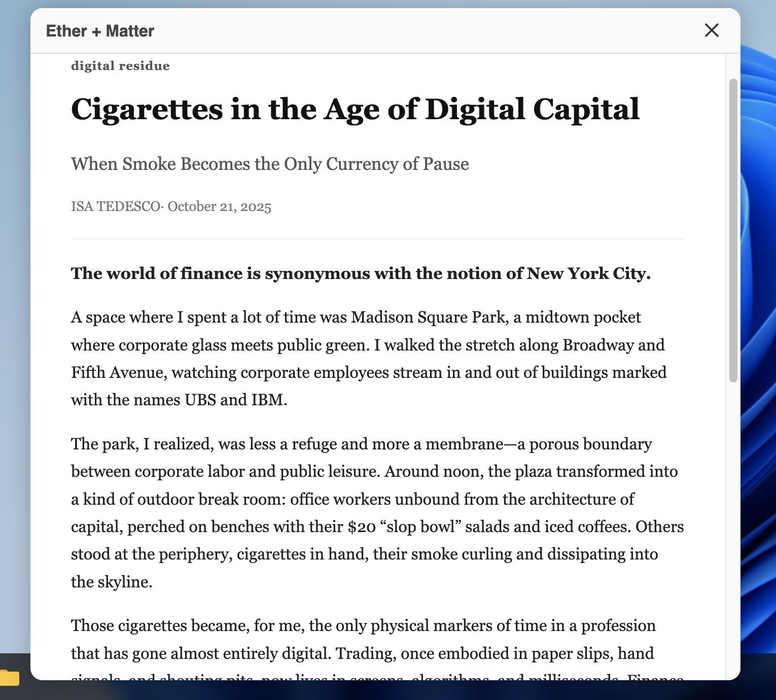Click the 'Ether + Matter' header title
Image resolution: width=776 pixels, height=700 pixels.
pos(100,31)
